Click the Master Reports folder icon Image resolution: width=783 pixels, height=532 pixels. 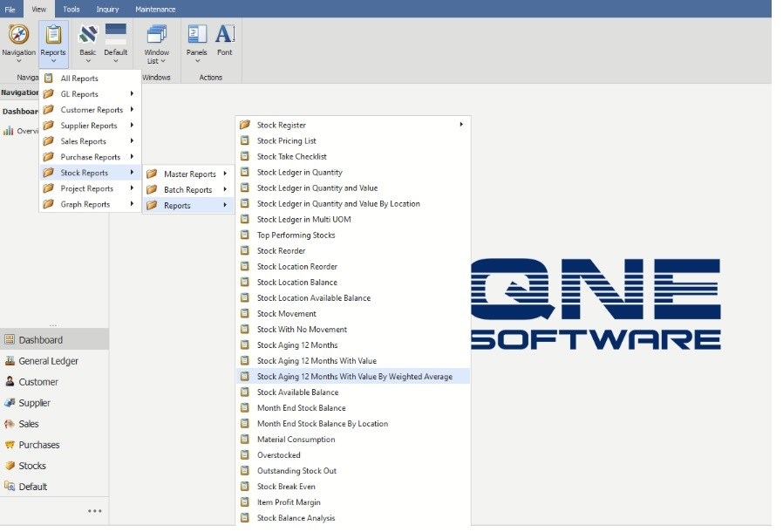tap(152, 174)
